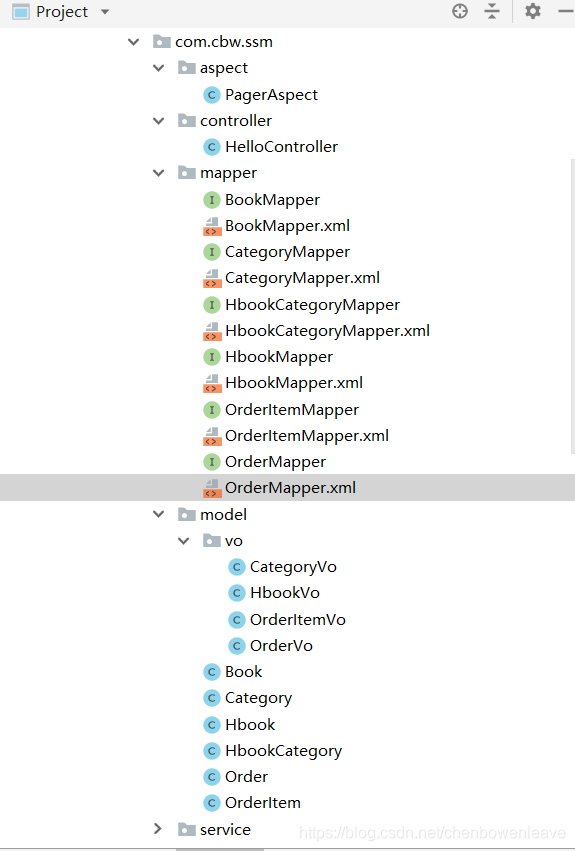Open the Project view dropdown arrow
575x851 pixels.
(105, 12)
